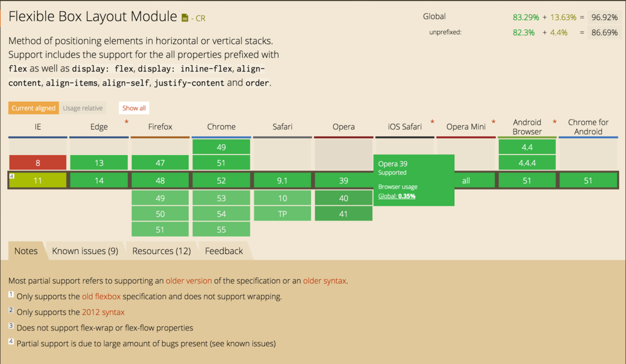Click footnote marker 2 beside the 2012 syntax note
The height and width of the screenshot is (364, 626).
click(11, 310)
